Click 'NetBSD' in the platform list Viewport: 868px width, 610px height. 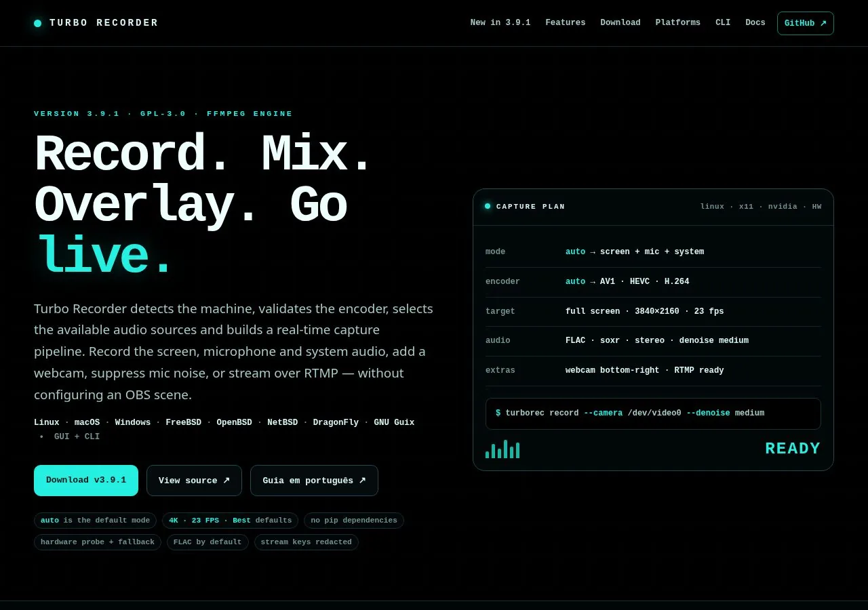pos(283,423)
